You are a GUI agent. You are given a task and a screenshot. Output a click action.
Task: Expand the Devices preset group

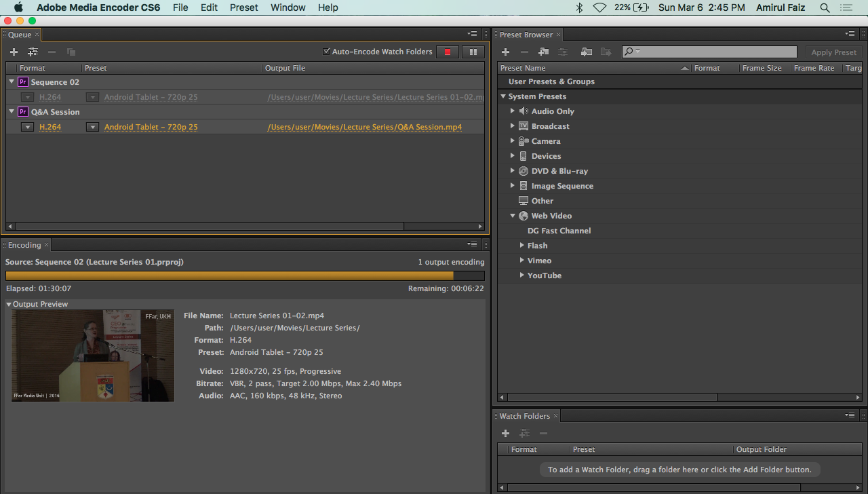coord(513,156)
